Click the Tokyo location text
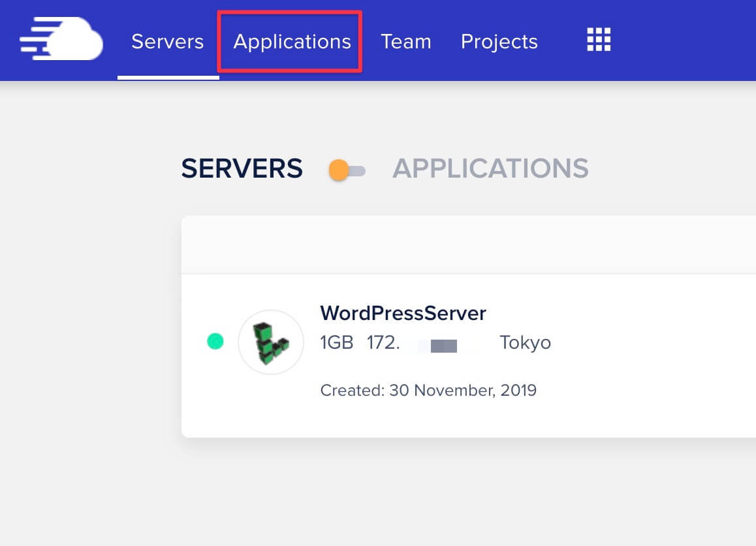Image resolution: width=756 pixels, height=546 pixels. [525, 343]
